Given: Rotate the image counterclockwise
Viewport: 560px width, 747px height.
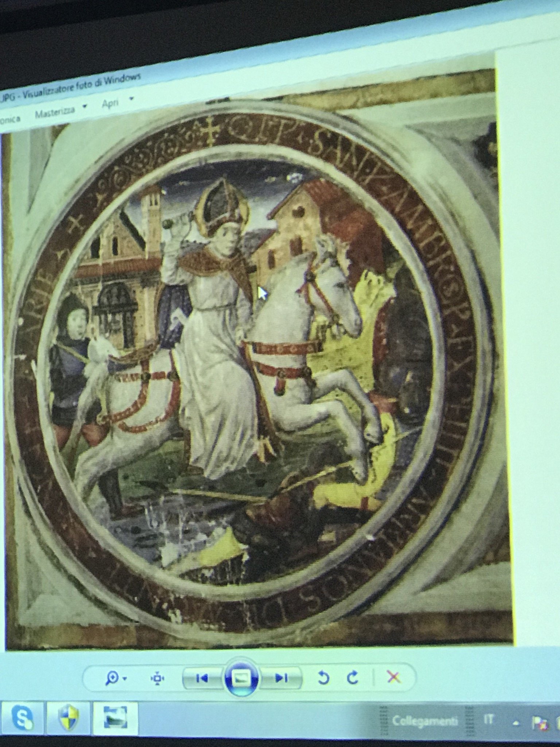Looking at the screenshot, I should point(323,678).
